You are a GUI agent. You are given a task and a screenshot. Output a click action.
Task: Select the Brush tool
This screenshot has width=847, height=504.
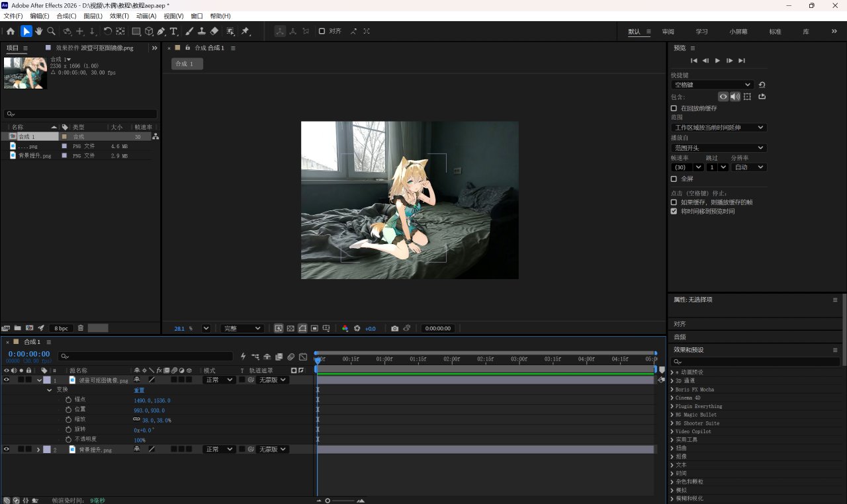[x=189, y=31]
